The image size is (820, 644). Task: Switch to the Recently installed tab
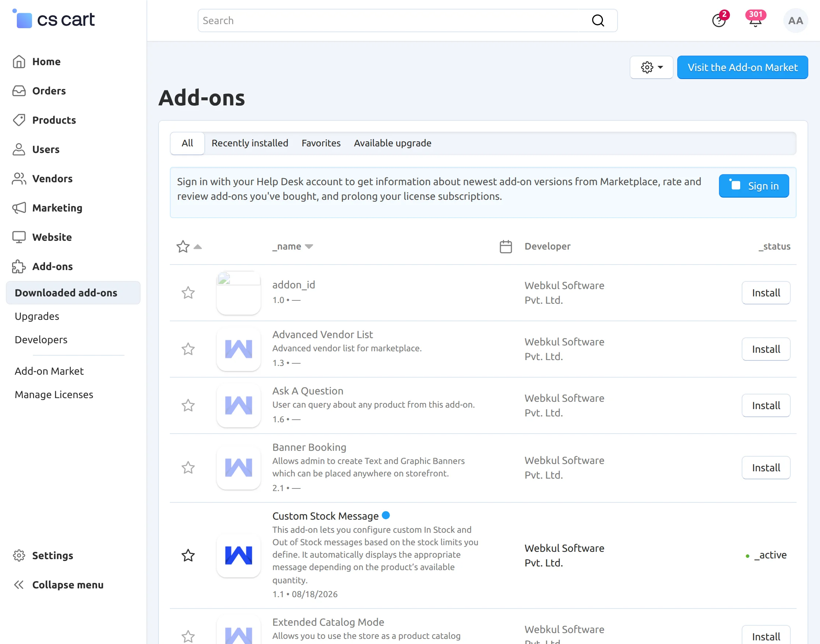point(250,143)
